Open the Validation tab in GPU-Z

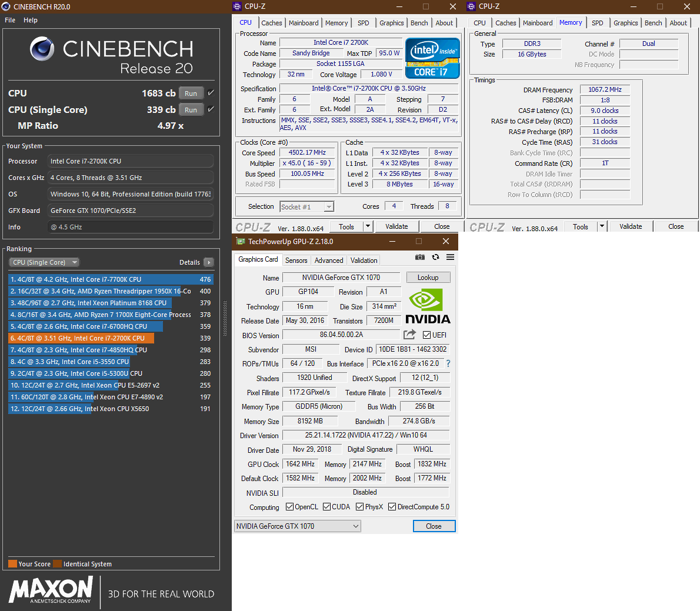364,260
